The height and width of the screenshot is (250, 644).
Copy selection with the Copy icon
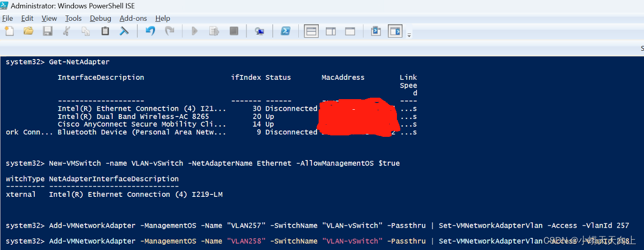point(86,31)
